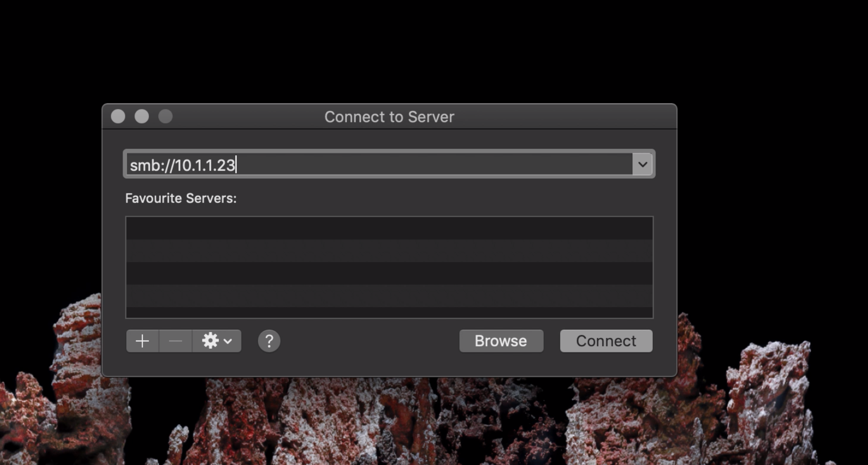Select first row in Favourite Servers list
The width and height of the screenshot is (868, 465).
point(389,228)
